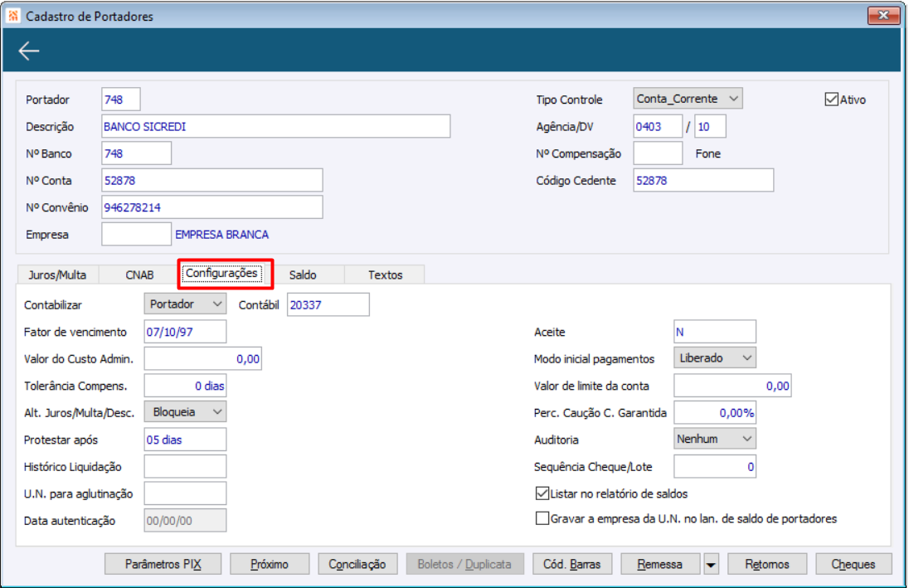
Task: Close the Cadastro de Portadores window
Action: (x=883, y=16)
